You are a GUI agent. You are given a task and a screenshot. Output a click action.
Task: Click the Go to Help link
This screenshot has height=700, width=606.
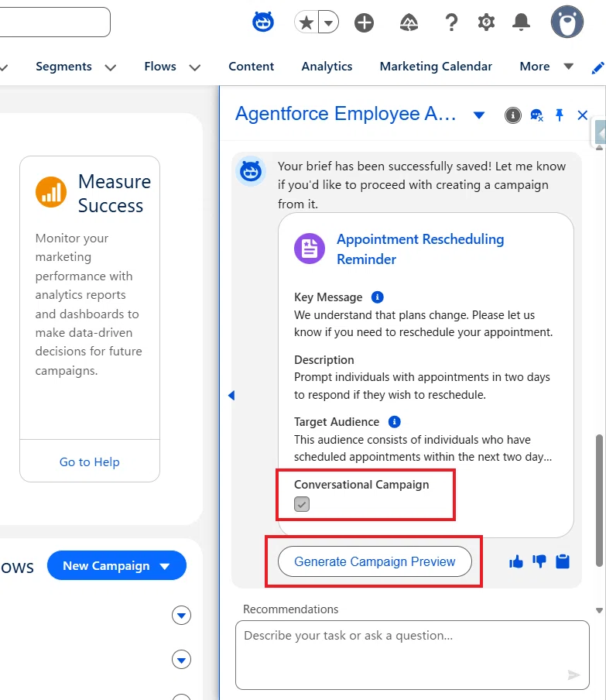coord(89,462)
